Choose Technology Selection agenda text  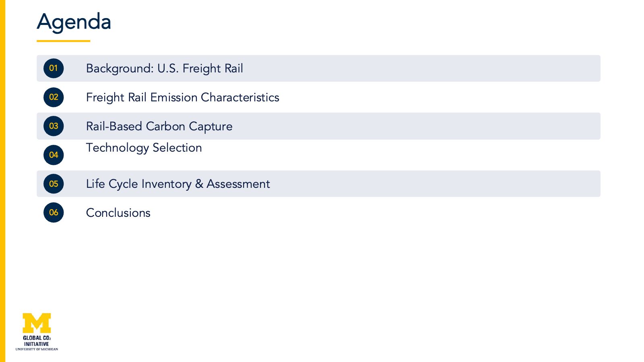144,148
